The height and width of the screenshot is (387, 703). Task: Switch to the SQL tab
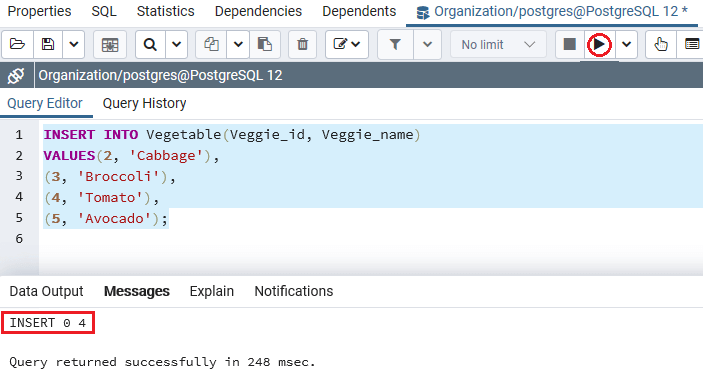tap(104, 11)
